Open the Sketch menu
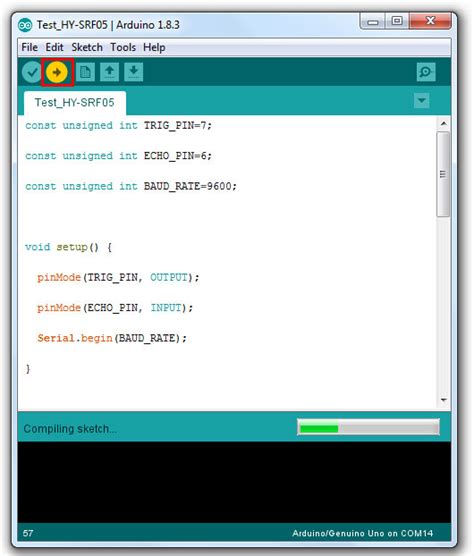 click(87, 47)
